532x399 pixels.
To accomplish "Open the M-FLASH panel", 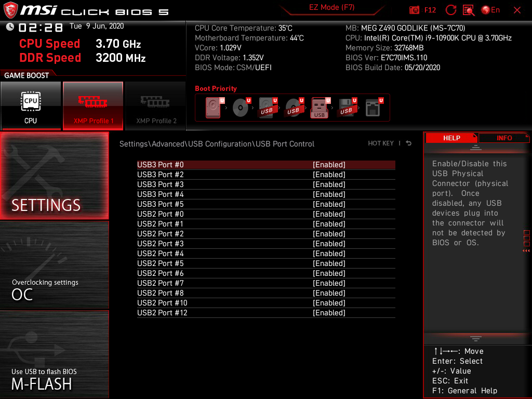I will click(54, 354).
